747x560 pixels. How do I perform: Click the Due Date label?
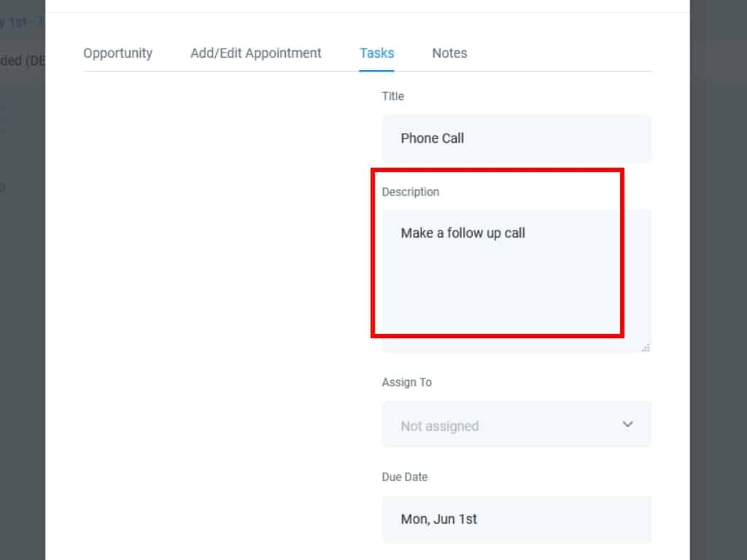point(404,477)
